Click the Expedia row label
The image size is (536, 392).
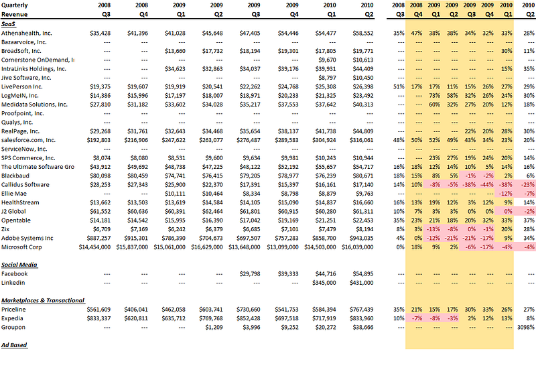tap(12, 318)
